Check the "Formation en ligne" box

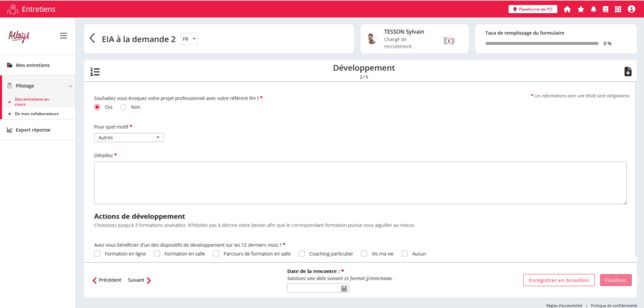(x=97, y=254)
